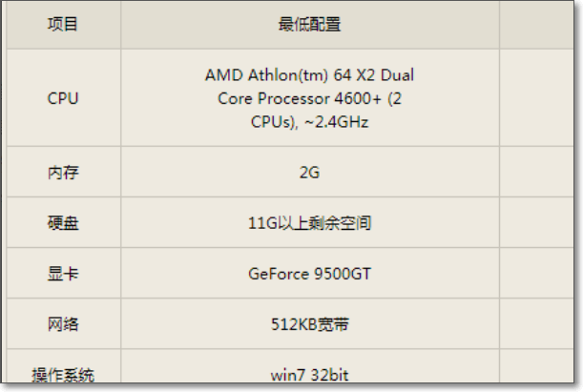
Task: Select the 硬盘 row label
Action: click(63, 223)
